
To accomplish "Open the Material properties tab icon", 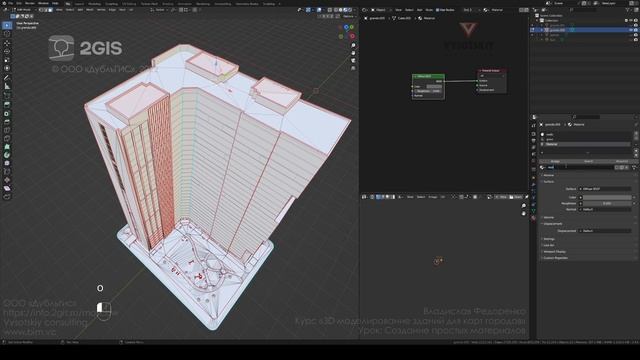I will coord(533,218).
